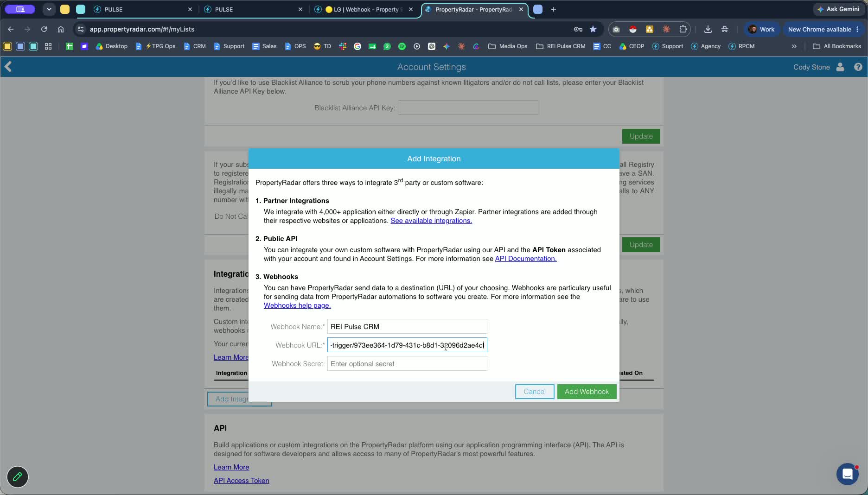The width and height of the screenshot is (868, 495).
Task: Click the Blacklist Alliance API Key field
Action: [468, 108]
